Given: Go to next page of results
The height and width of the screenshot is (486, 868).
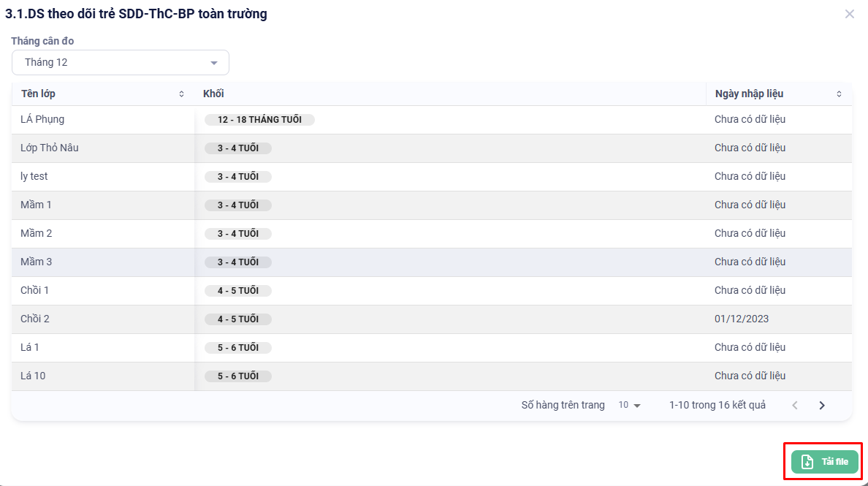Looking at the screenshot, I should click(x=822, y=406).
